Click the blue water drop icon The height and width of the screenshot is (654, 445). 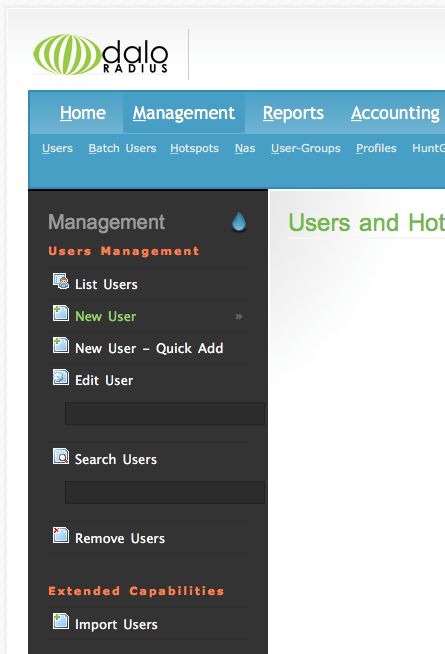(239, 221)
